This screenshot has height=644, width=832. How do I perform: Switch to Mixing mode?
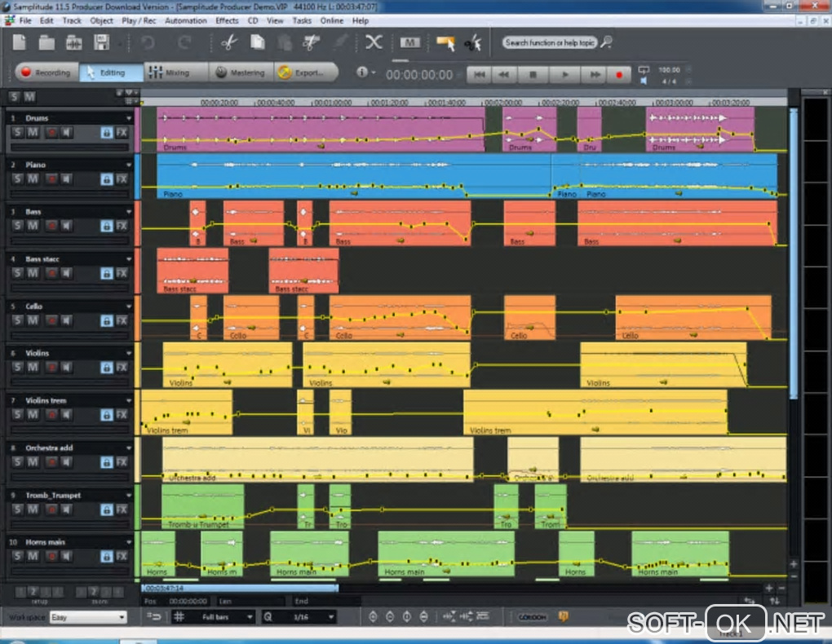pos(175,73)
